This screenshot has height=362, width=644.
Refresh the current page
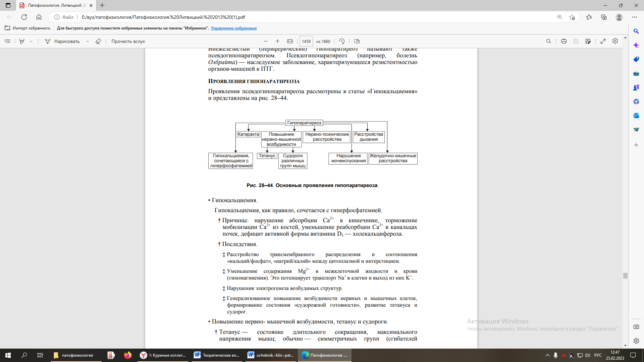tap(24, 17)
